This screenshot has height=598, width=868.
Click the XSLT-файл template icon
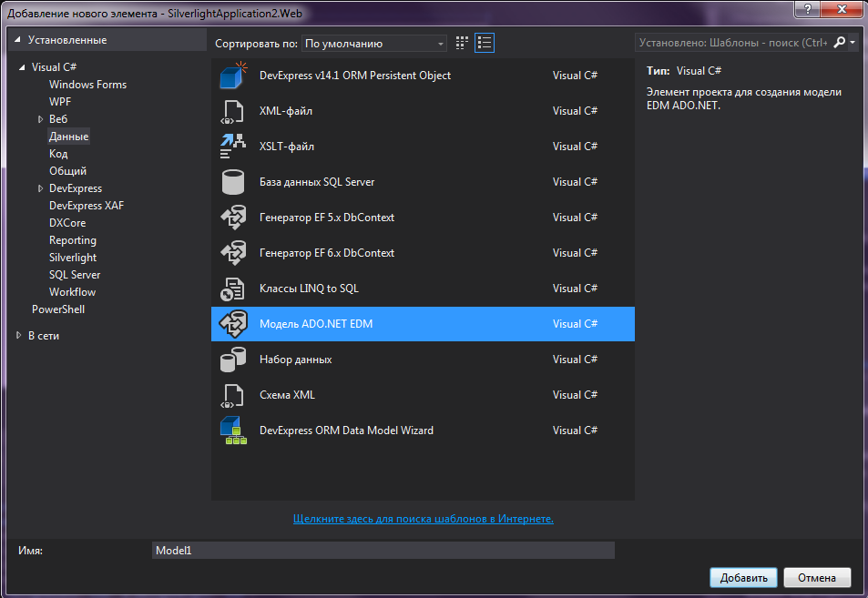(x=232, y=147)
